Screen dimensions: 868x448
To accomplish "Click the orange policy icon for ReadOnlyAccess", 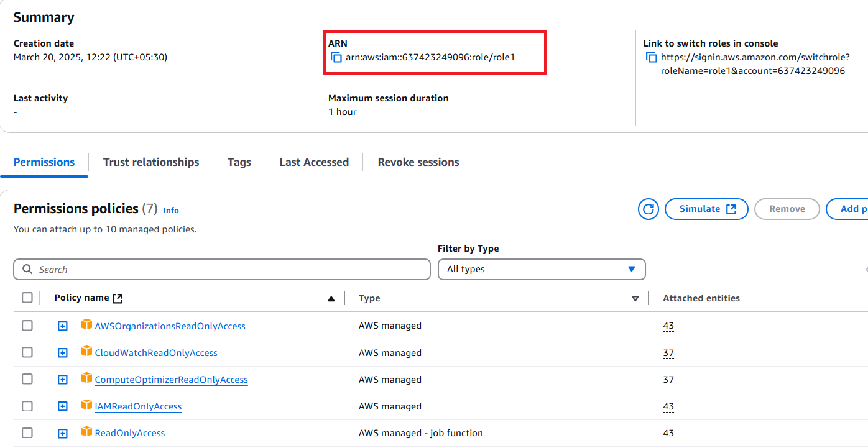I will [x=86, y=432].
